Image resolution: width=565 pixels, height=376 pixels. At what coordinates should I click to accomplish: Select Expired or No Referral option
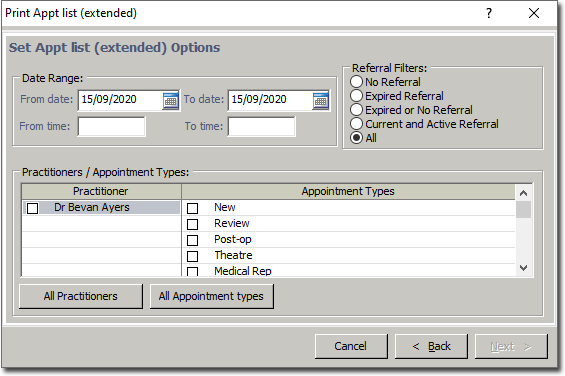(x=356, y=110)
